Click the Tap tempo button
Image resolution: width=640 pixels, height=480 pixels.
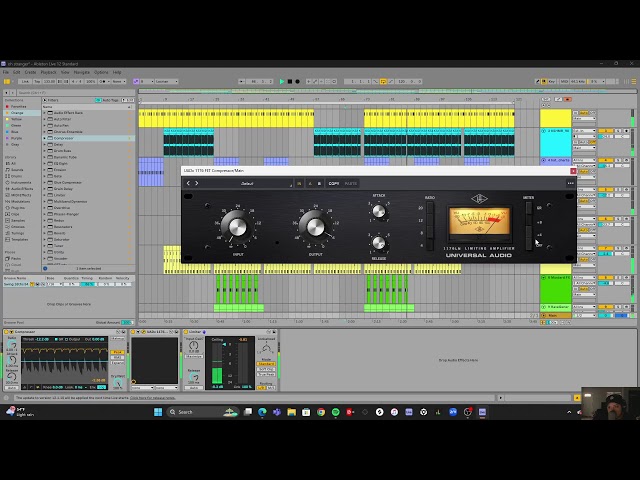[37, 82]
